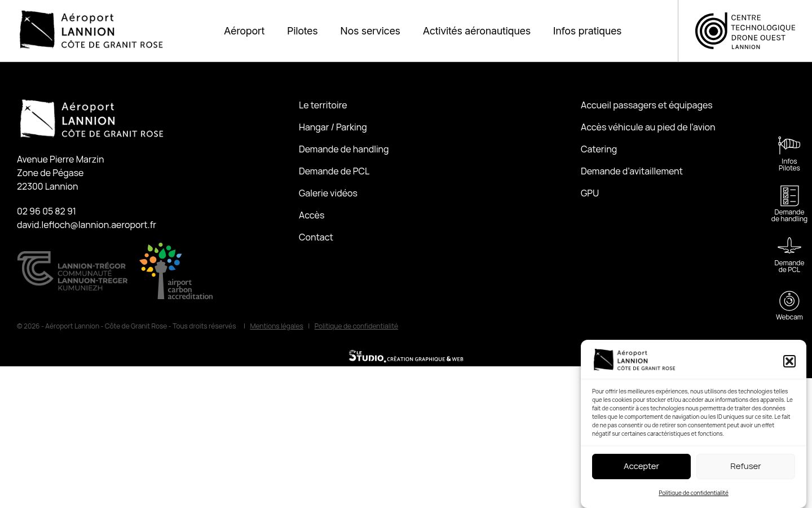Screen dimensions: 812x508
Task: Open the Aéroport menu
Action: (x=244, y=31)
